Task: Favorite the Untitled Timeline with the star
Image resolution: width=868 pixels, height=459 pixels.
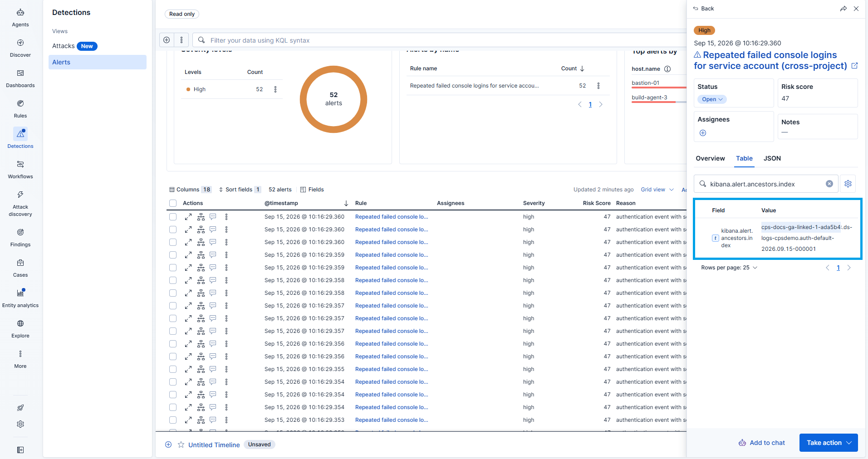Action: [181, 444]
